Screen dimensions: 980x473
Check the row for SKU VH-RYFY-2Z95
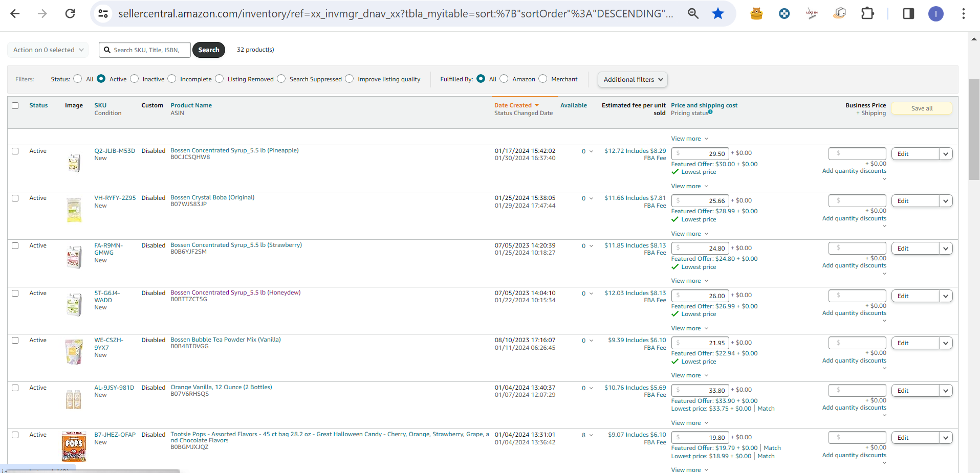pyautogui.click(x=15, y=198)
